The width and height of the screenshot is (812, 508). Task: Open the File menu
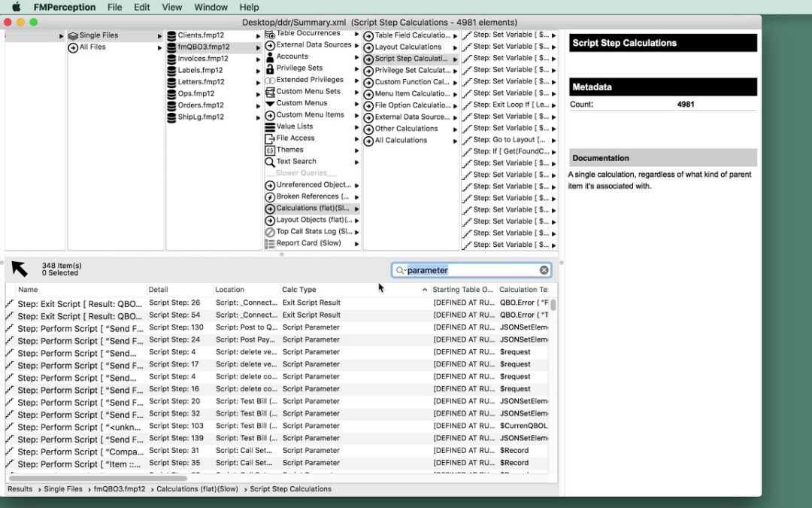[114, 8]
